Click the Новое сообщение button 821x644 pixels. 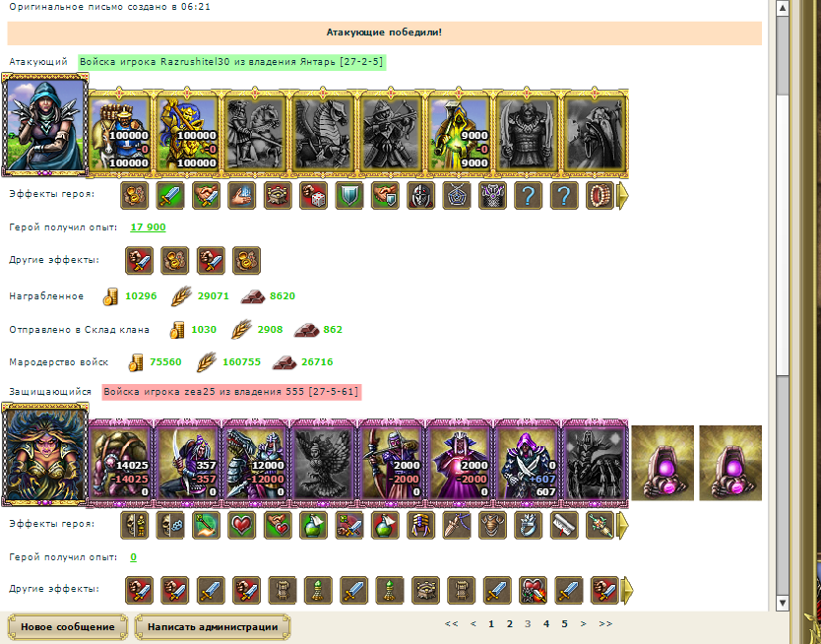(x=68, y=626)
